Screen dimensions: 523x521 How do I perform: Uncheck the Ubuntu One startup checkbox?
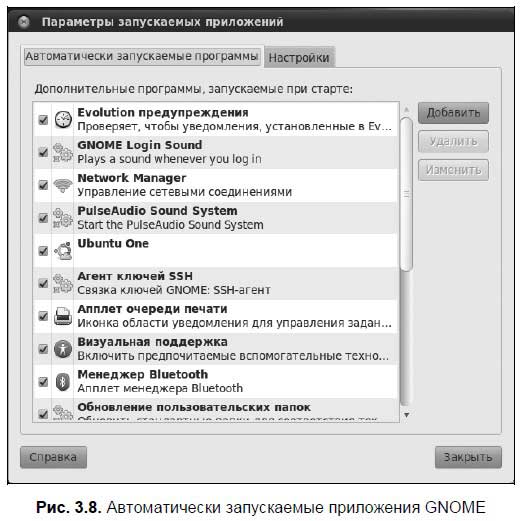pyautogui.click(x=43, y=251)
